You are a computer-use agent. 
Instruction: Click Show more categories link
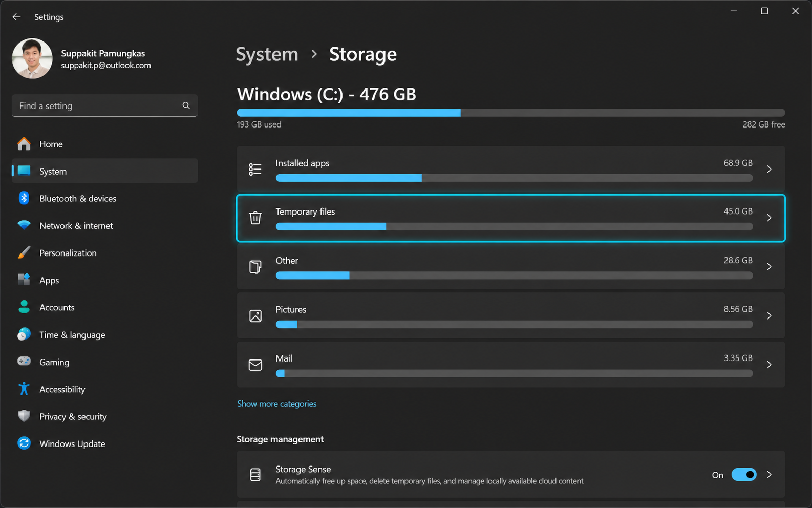(276, 404)
